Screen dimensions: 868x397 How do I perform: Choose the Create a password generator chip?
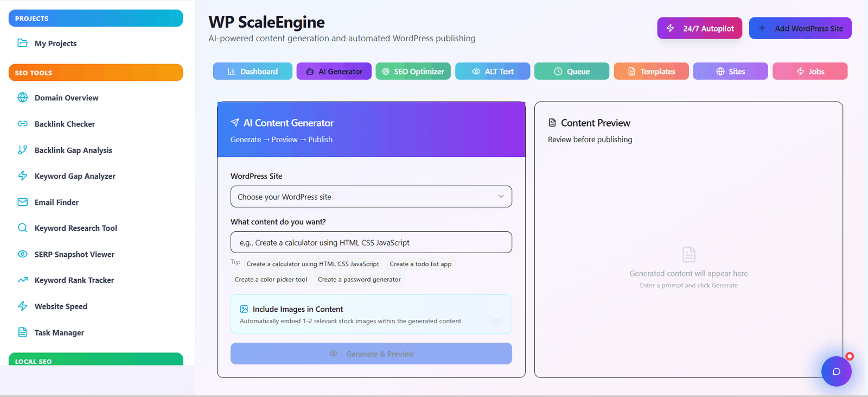click(x=359, y=279)
